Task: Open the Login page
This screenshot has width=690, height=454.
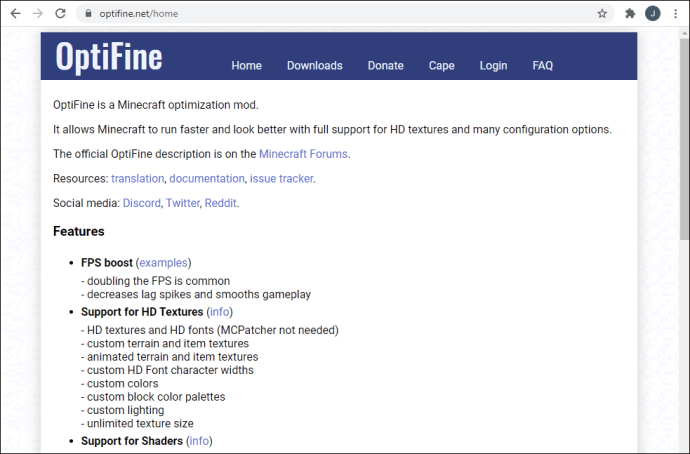Action: (x=493, y=66)
